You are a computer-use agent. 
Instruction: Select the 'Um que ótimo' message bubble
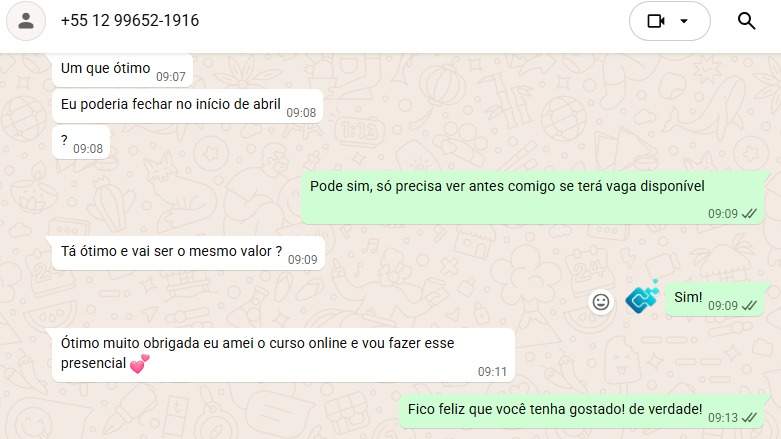123,70
